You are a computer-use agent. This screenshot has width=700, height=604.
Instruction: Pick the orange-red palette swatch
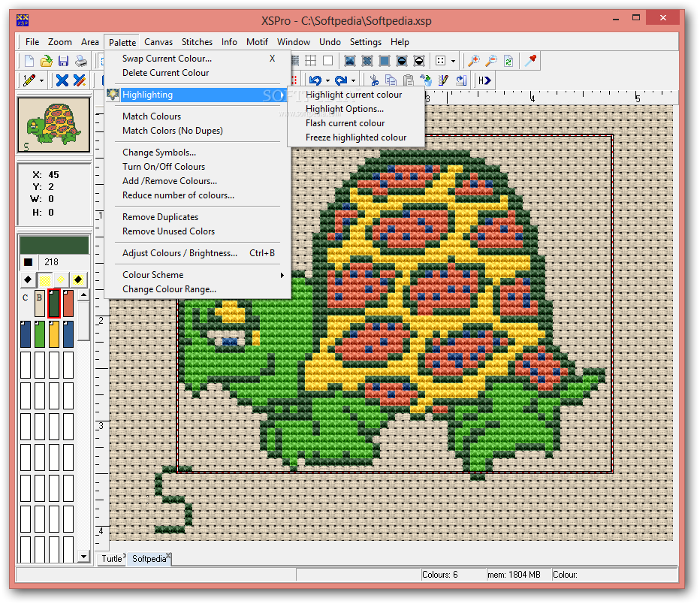(x=68, y=304)
